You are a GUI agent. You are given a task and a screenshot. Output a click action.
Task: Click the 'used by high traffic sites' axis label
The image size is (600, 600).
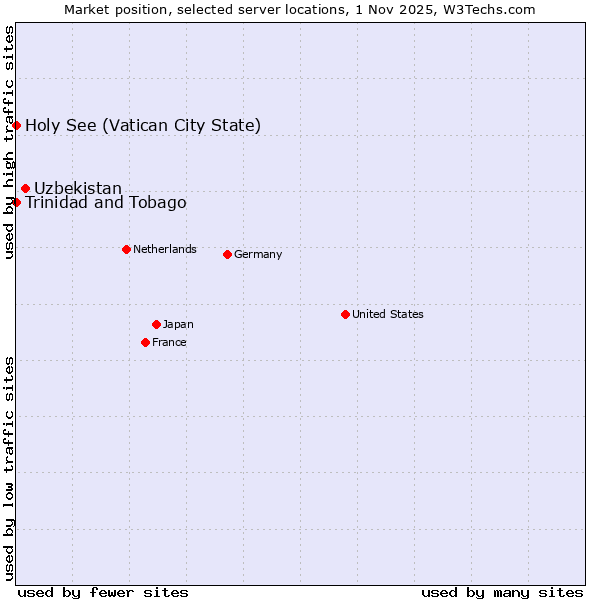[x=9, y=142]
